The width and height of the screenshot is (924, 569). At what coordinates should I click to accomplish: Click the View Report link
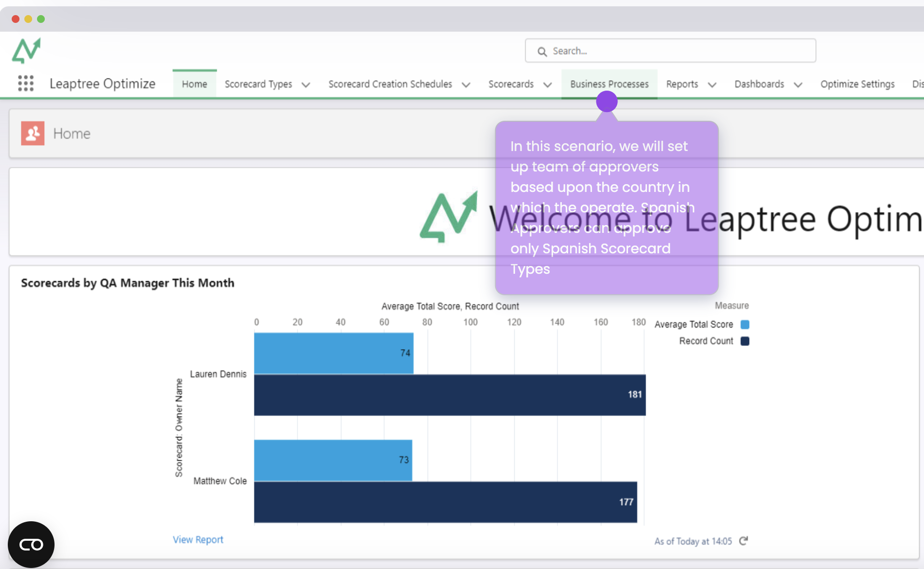(x=198, y=539)
